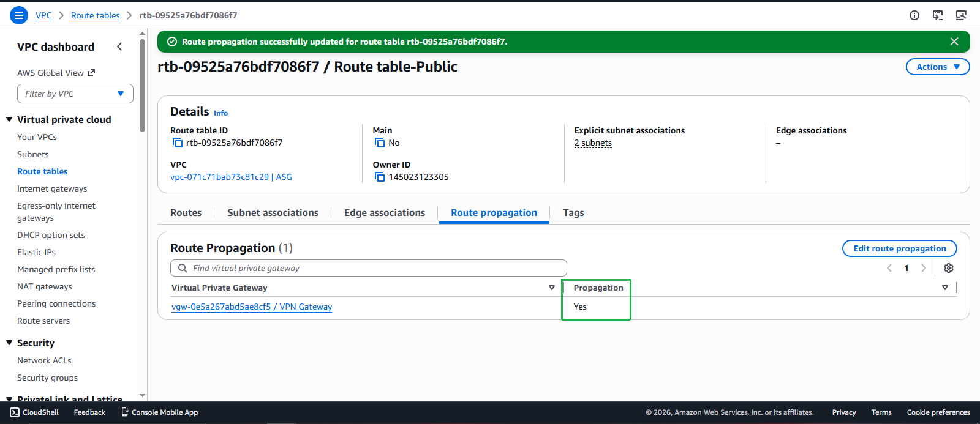The width and height of the screenshot is (980, 424).
Task: Open the Filter by VPC dropdown
Action: click(x=75, y=94)
